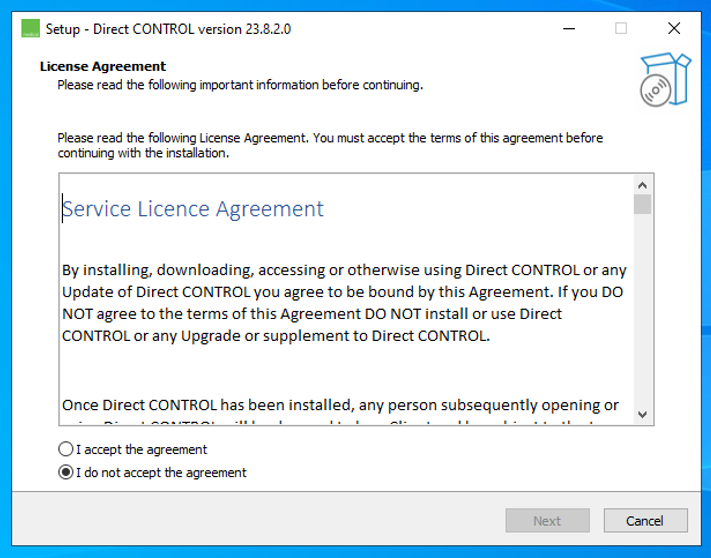Click the "Service Licence Agreement" heading
Screen dimensions: 711x558
[x=193, y=209]
